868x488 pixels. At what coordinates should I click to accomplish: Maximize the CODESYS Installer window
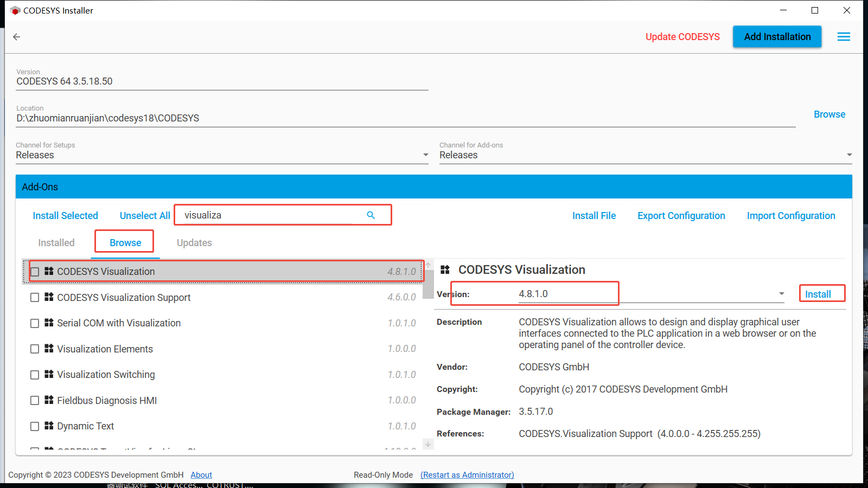[815, 10]
